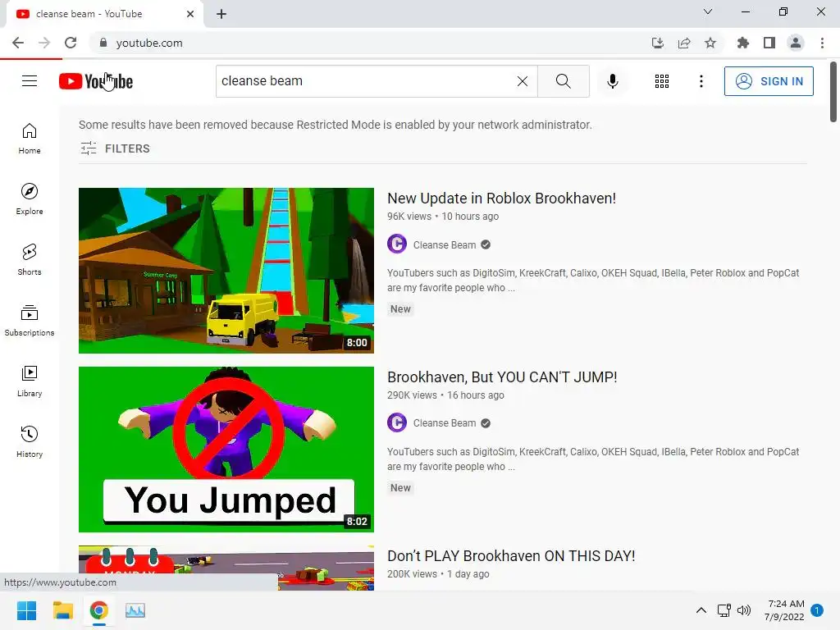Open the clock showing 7:24 AM
Screen dimensions: 840x630
point(784,610)
